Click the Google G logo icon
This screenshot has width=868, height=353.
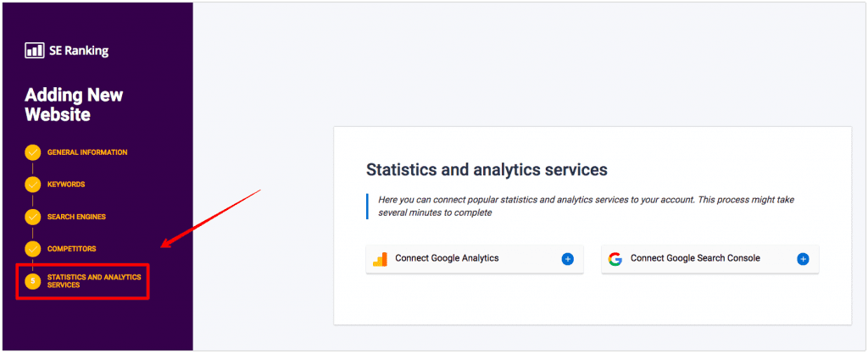pos(615,259)
